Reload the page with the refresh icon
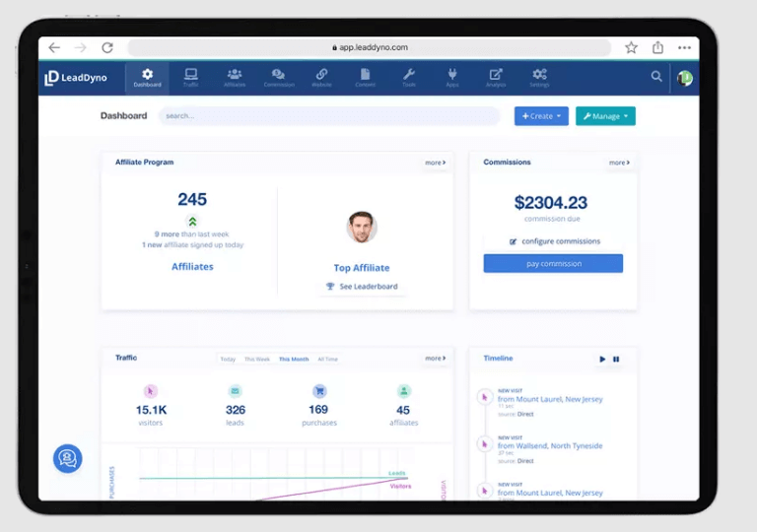Screen dimensions: 757x532 107,47
